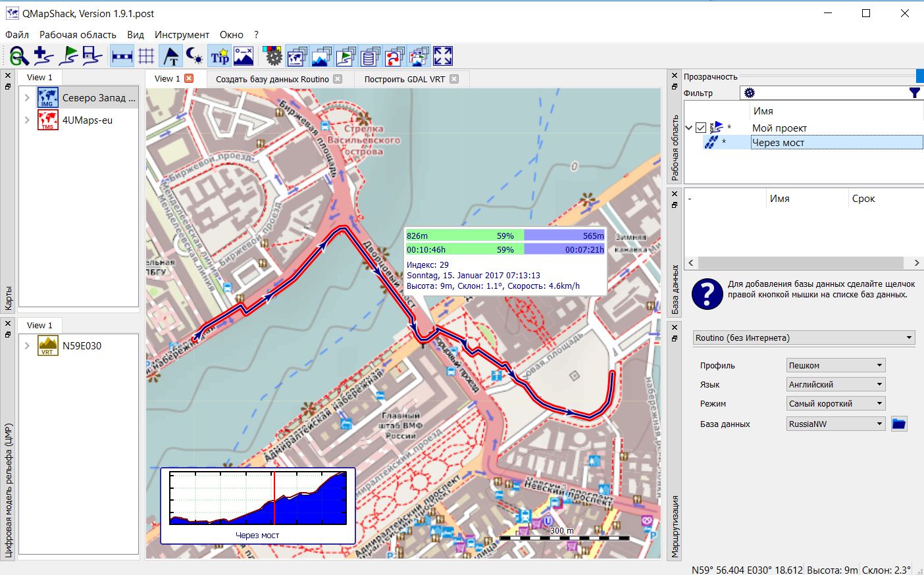
Task: Open the Окно menu
Action: 232,34
